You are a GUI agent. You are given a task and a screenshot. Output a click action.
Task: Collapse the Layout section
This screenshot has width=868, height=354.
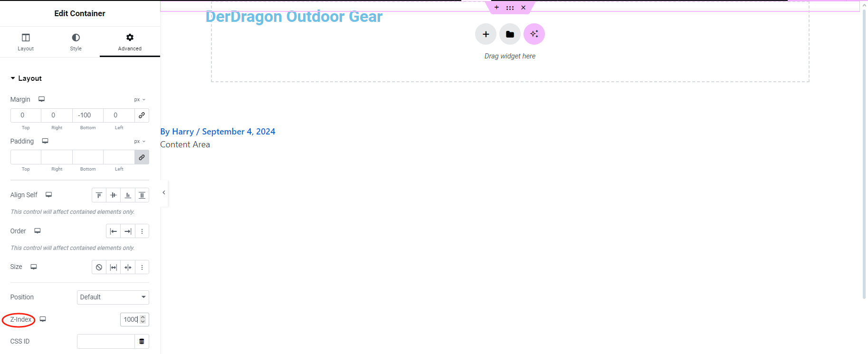(26, 78)
